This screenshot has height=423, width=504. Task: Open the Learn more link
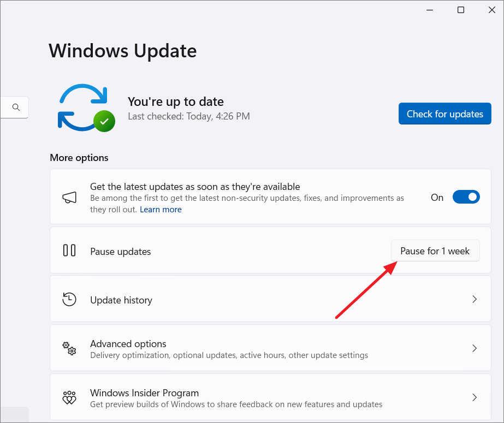[161, 210]
